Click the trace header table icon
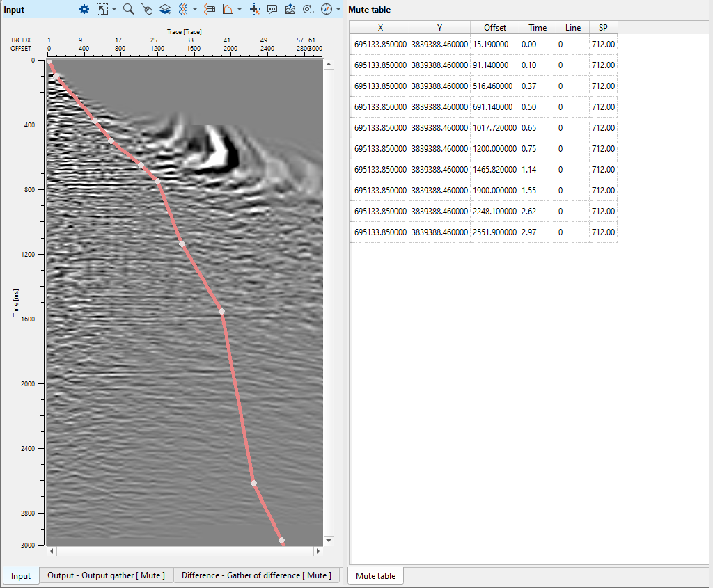The image size is (713, 588). pyautogui.click(x=210, y=9)
